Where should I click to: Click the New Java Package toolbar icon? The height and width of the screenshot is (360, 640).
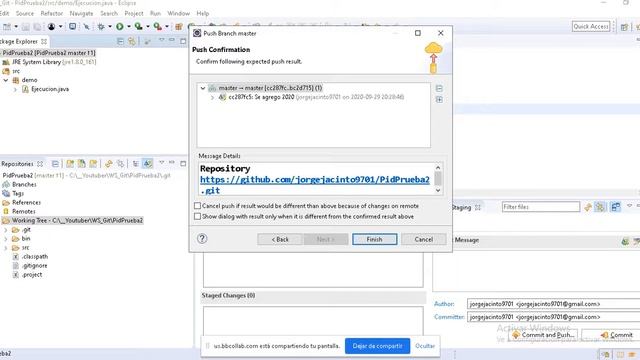coord(178,27)
